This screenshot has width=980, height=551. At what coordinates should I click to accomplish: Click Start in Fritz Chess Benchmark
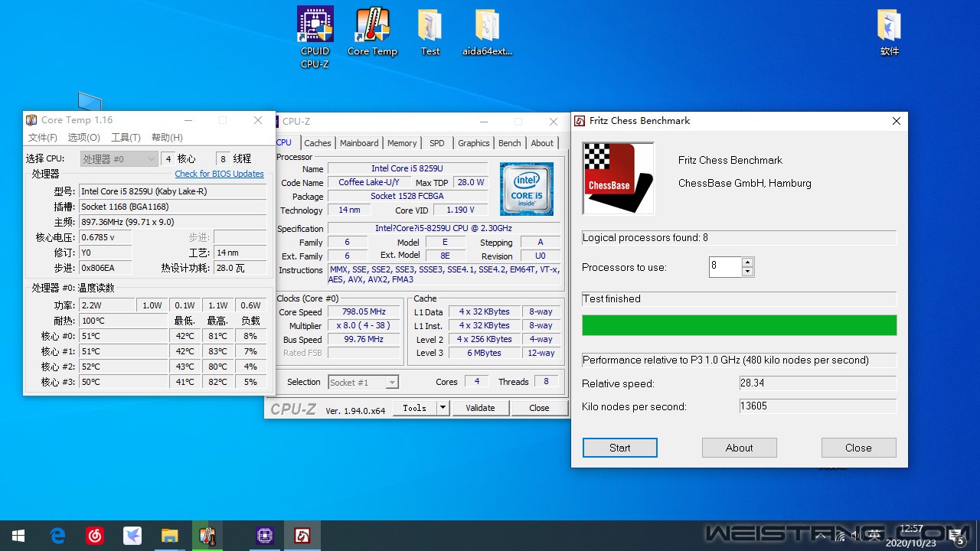(x=620, y=448)
